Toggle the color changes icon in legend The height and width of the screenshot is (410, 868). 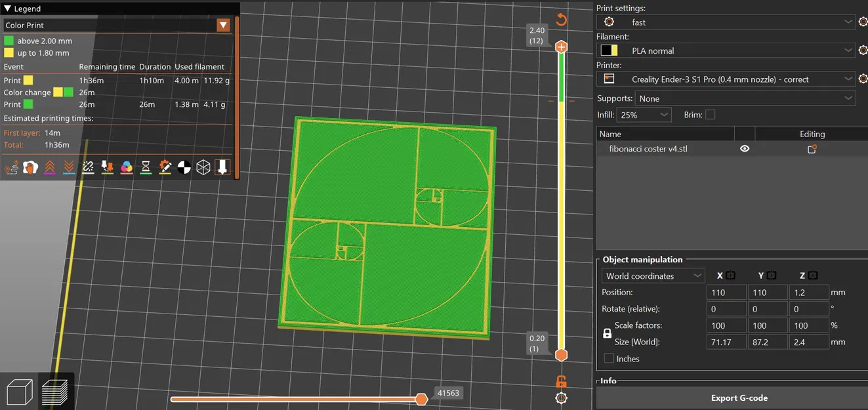pos(127,168)
